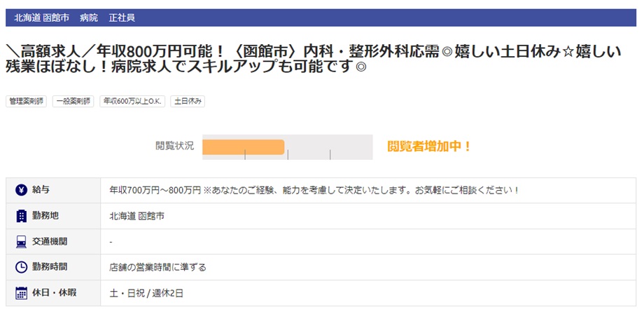Screen dimensions: 644x312
Task: Click the 勤務地 value 北海道 函館市
Action: click(137, 216)
